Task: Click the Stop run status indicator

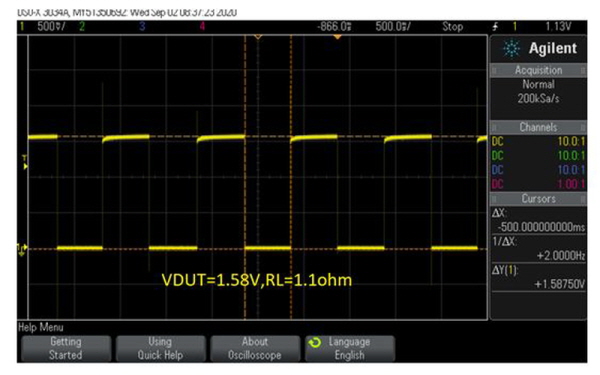Action: [453, 26]
